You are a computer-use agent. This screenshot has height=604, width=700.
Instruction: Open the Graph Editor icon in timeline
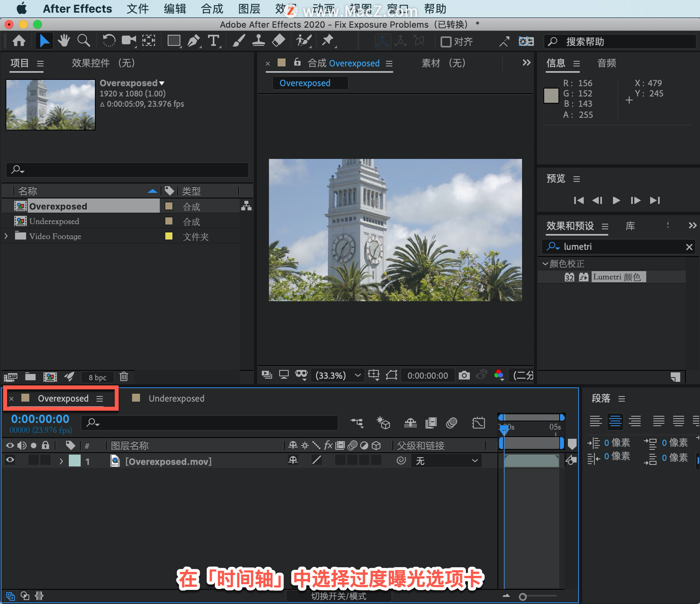point(478,423)
